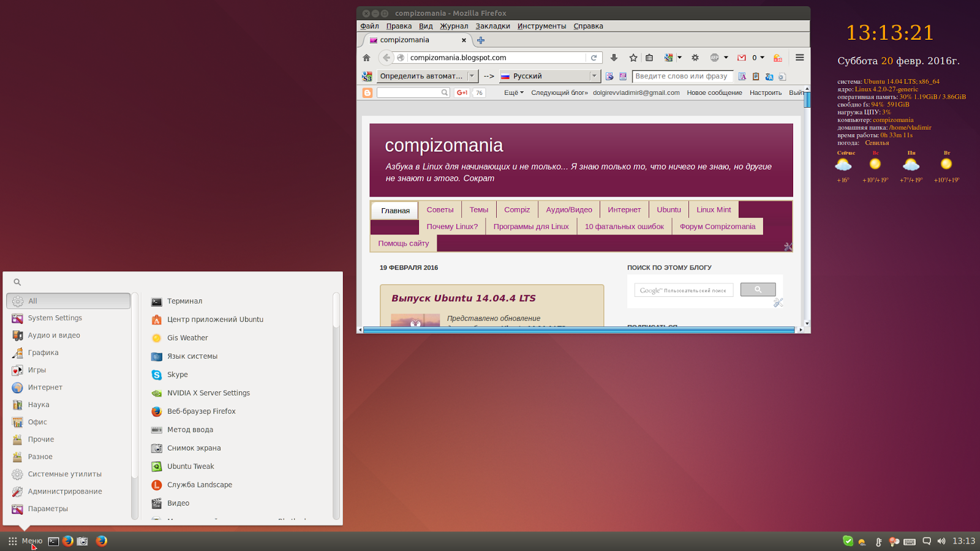Screen dimensions: 980x551
Task: Open the Compiz blog tab
Action: [x=517, y=210]
